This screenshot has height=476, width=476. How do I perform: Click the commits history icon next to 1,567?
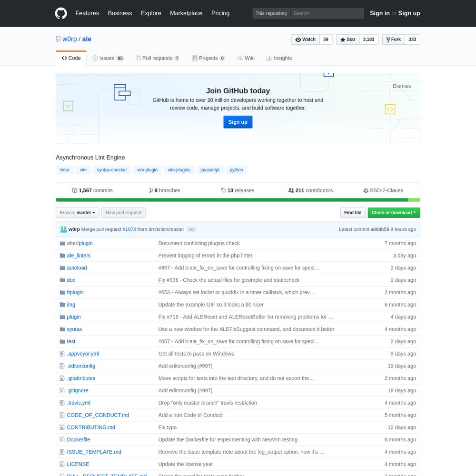74,190
